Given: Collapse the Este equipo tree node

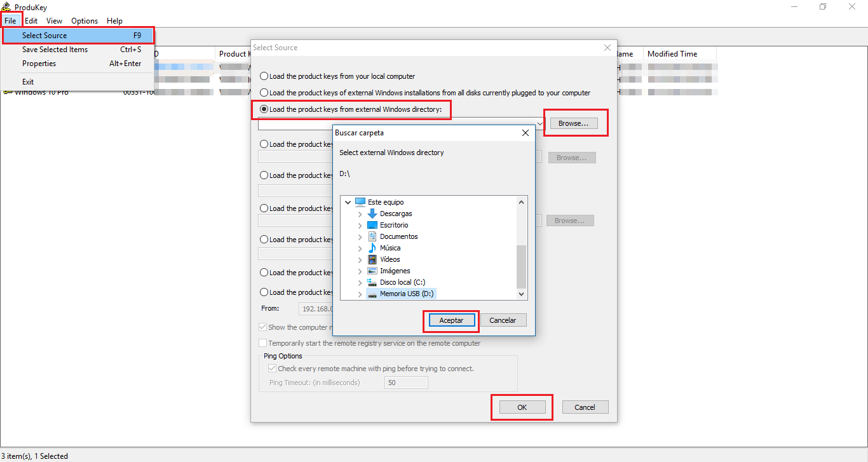Looking at the screenshot, I should point(348,202).
